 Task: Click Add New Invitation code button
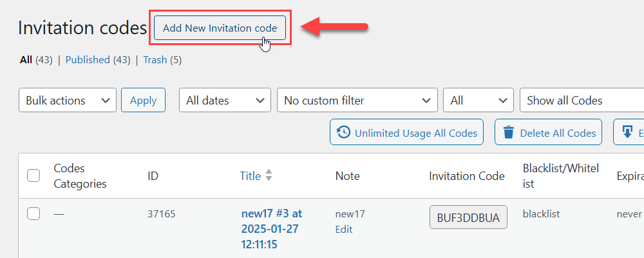220,28
